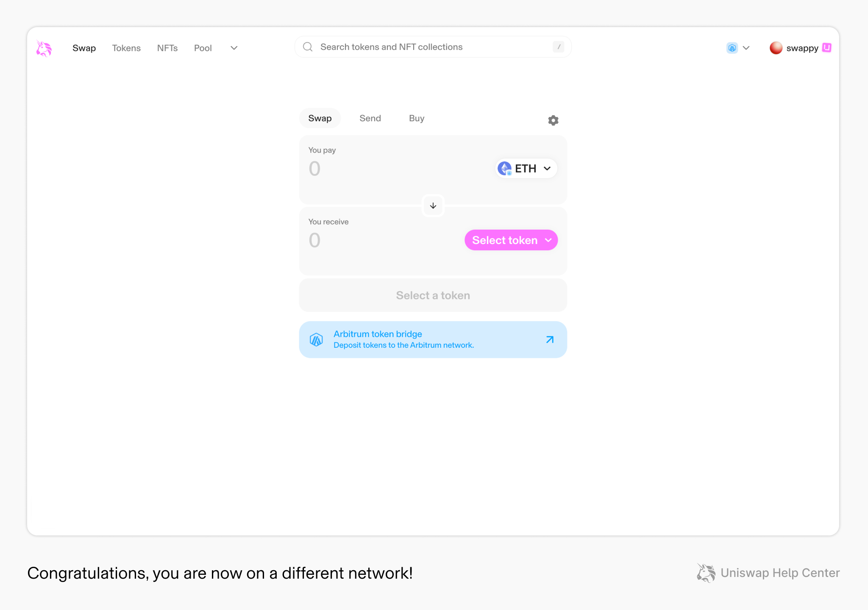The height and width of the screenshot is (610, 868).
Task: Open the ETH token selector dropdown
Action: click(526, 168)
